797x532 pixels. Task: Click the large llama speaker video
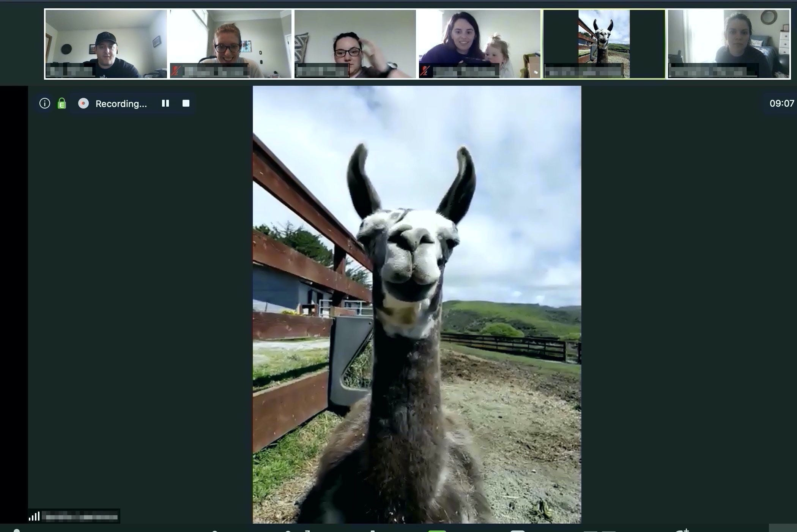coord(417,304)
